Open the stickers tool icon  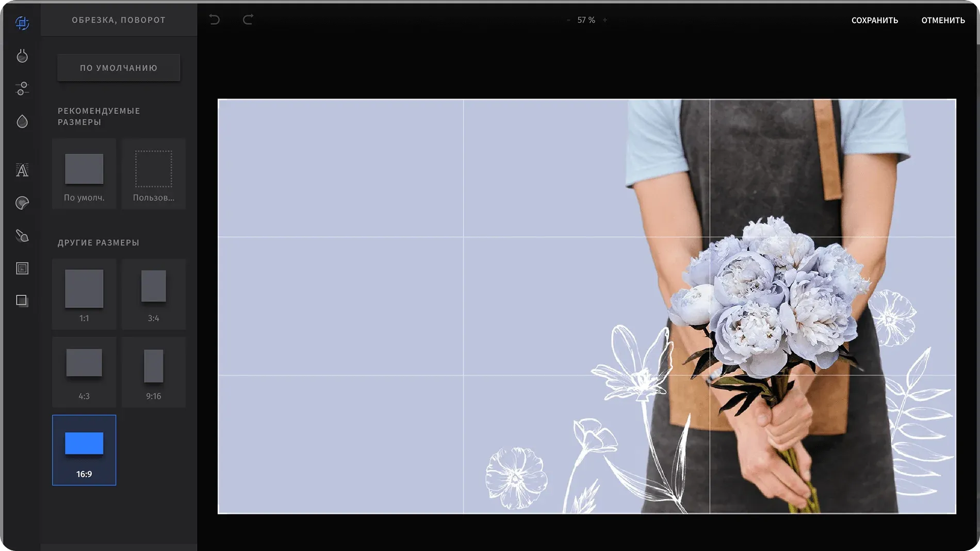22,203
